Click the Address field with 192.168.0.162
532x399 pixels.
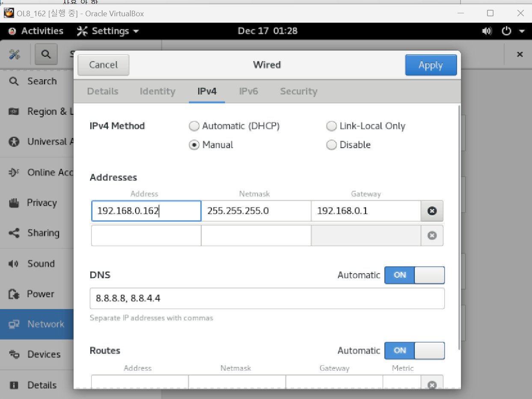[146, 211]
